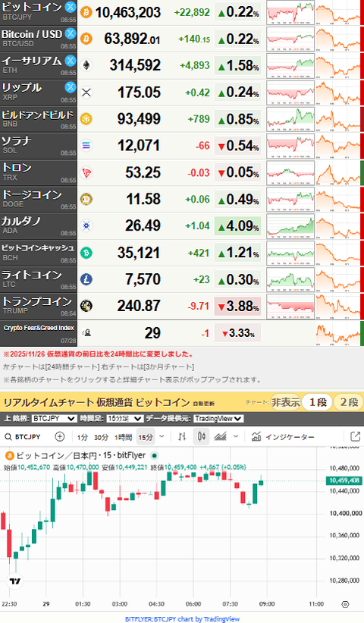Follow the BITFLYER:BTCJPY chart by TradingView link
Screen dimensions: 364x623
tap(182, 618)
